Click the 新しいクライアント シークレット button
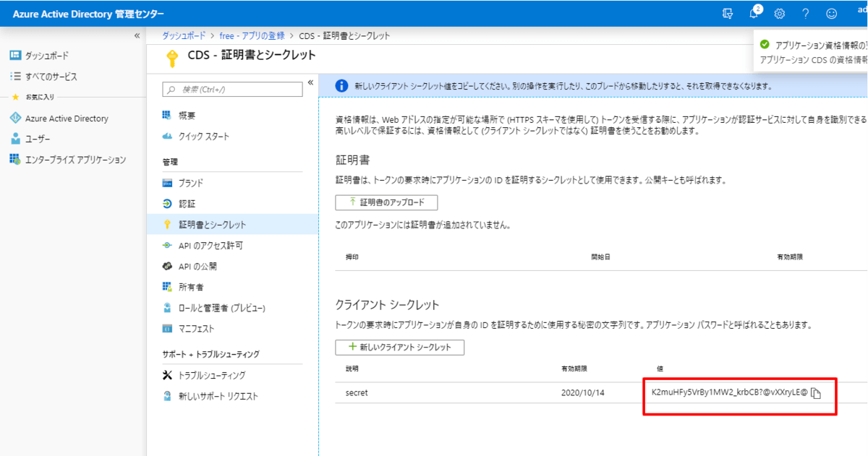 pos(399,347)
